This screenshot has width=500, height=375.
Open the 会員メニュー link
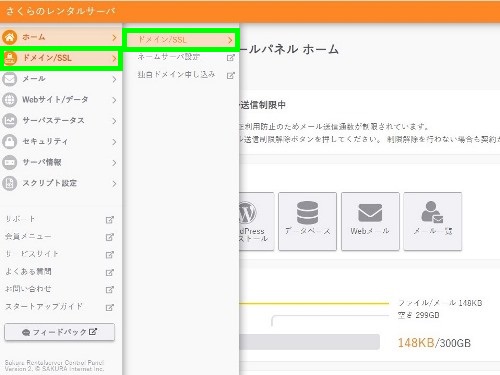click(x=28, y=237)
